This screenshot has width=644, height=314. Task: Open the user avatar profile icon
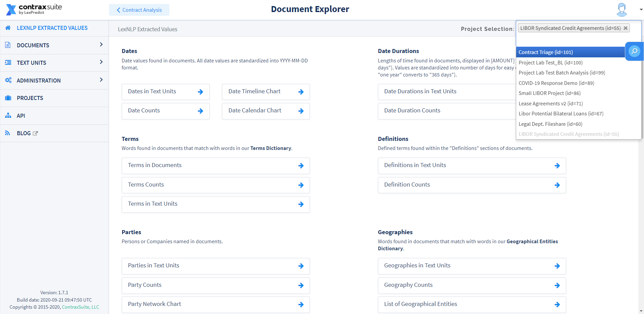pos(622,10)
